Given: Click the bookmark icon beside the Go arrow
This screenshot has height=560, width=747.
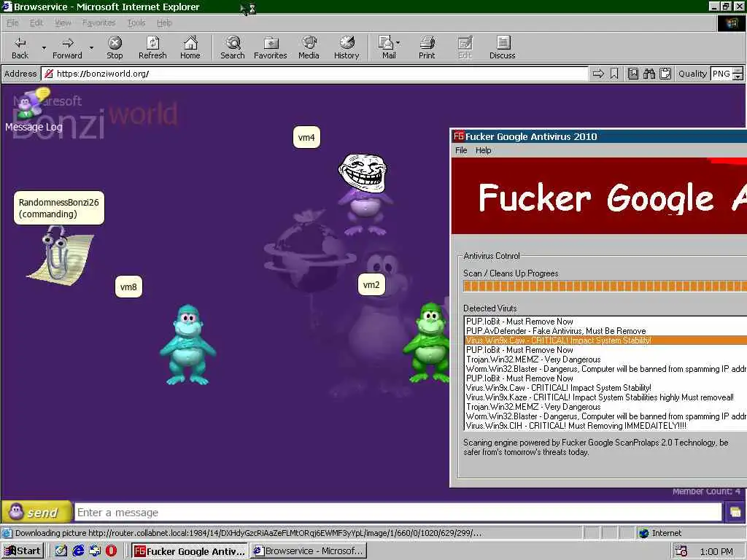Looking at the screenshot, I should click(x=614, y=74).
